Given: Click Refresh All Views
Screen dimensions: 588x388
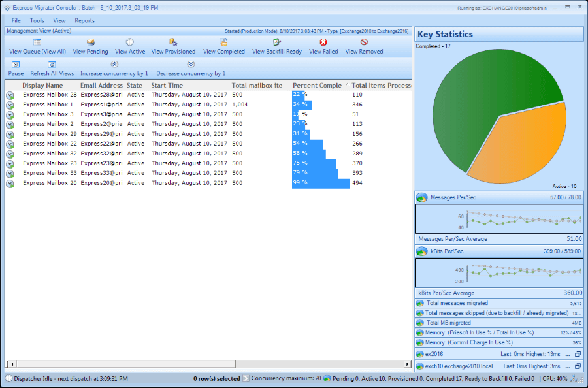Looking at the screenshot, I should pos(52,69).
